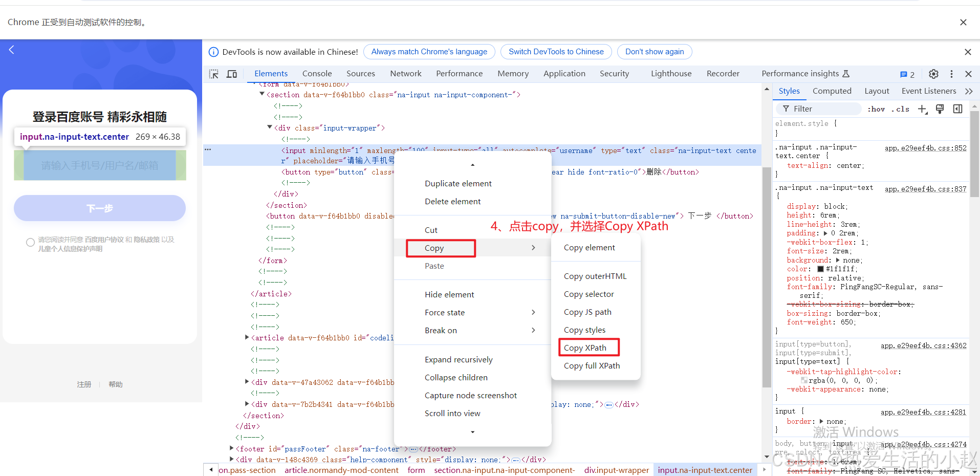Activate the inspect element picker icon

(214, 74)
